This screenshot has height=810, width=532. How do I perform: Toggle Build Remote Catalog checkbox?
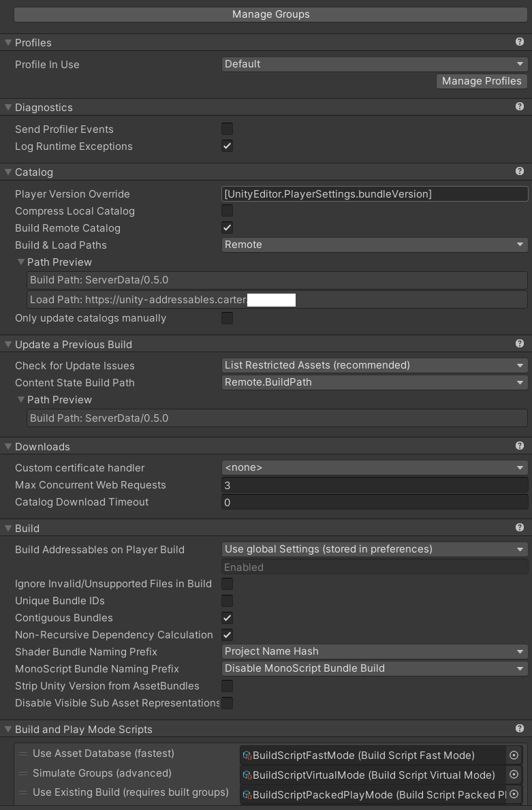point(228,228)
